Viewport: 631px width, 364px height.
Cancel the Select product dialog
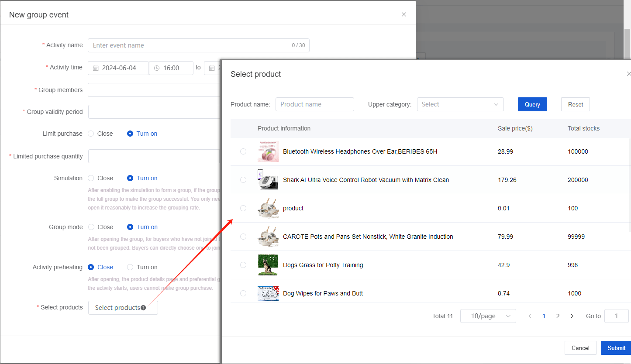pyautogui.click(x=580, y=348)
